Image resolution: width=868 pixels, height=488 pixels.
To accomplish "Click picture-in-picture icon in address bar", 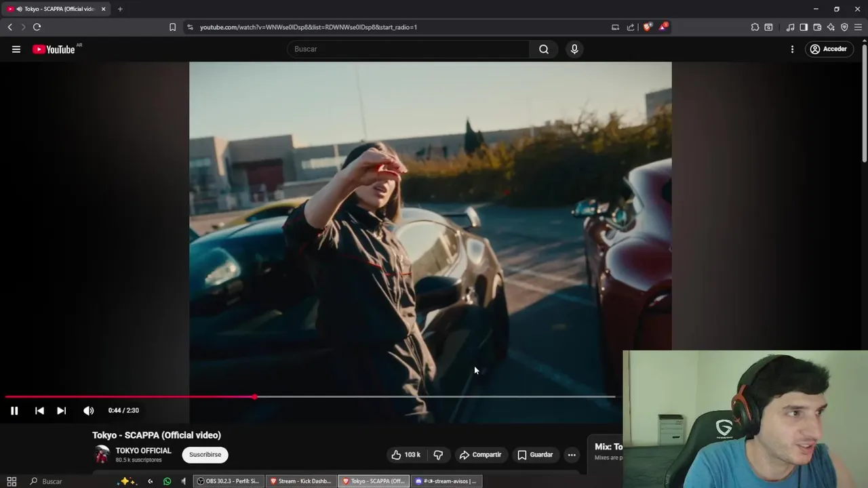I will point(615,27).
